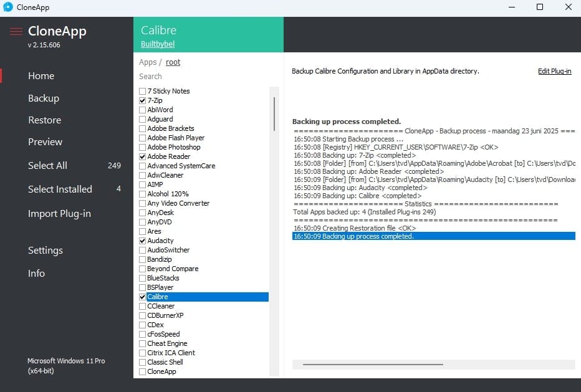581x392 pixels.
Task: Open the Preview menu item
Action: (x=46, y=142)
